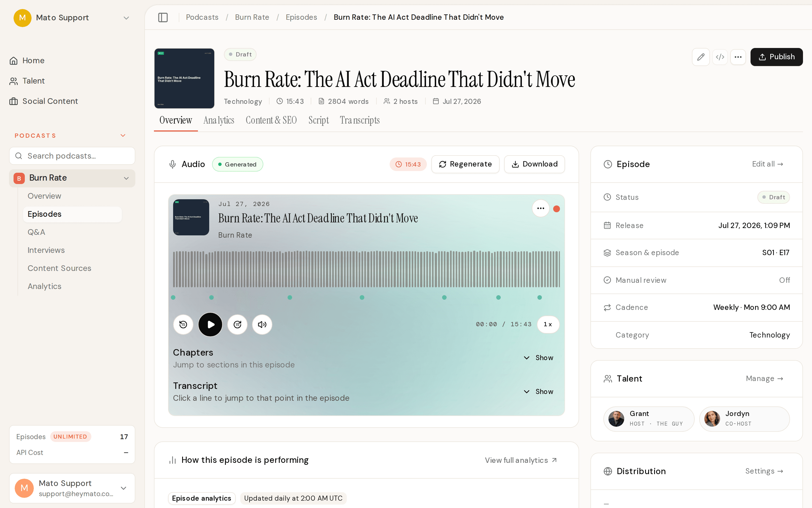Open Q&A in the sidebar
Screen dimensions: 812x508
point(36,232)
